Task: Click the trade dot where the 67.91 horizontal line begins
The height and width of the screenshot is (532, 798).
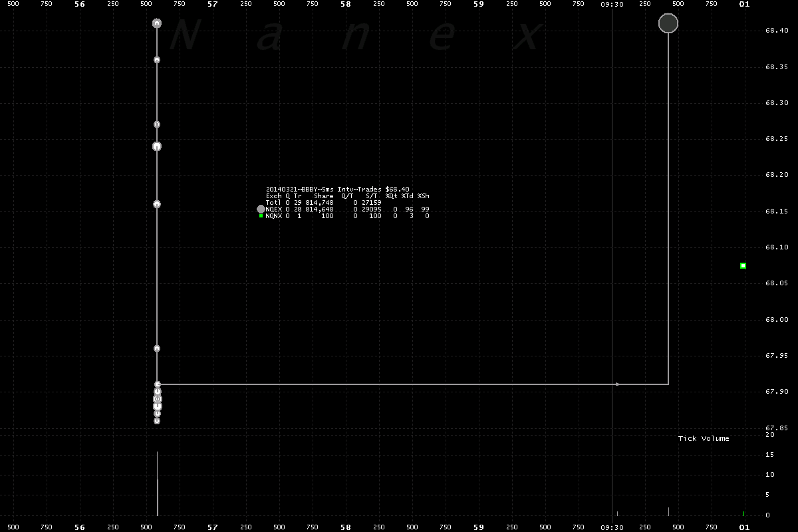Action: (158, 384)
